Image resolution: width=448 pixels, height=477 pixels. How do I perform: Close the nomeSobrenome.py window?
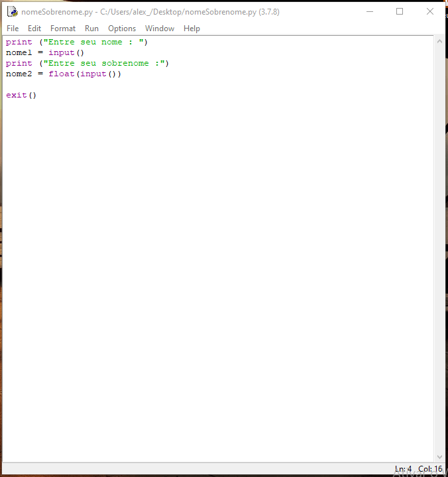(x=430, y=11)
